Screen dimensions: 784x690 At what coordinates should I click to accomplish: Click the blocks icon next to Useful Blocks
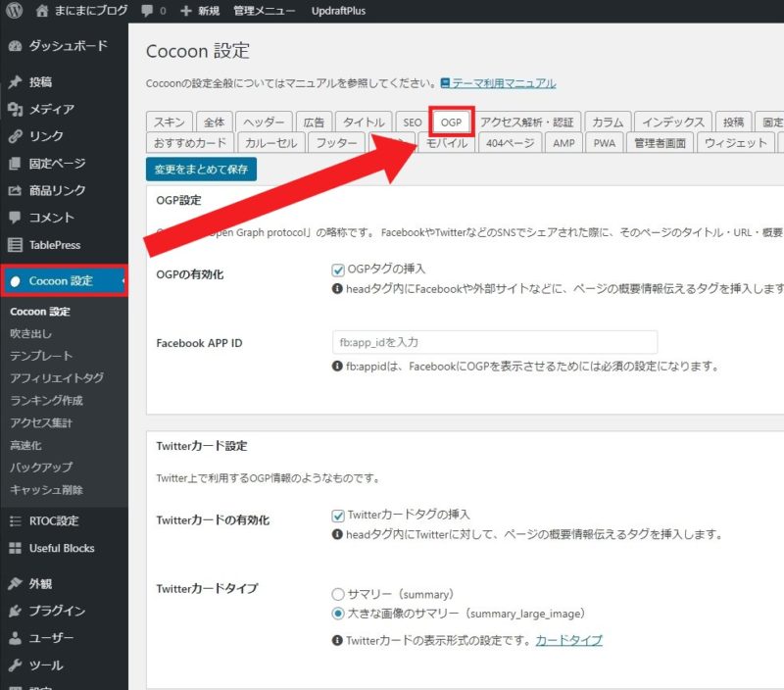coord(15,548)
